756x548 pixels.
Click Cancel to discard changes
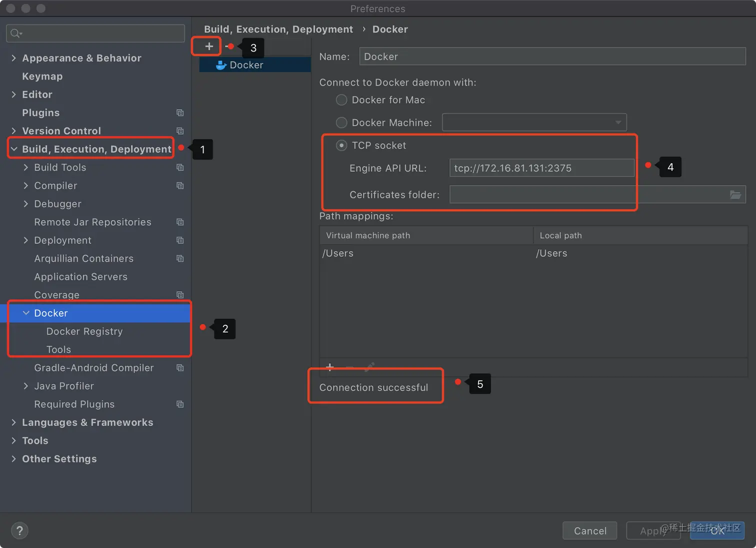click(590, 530)
